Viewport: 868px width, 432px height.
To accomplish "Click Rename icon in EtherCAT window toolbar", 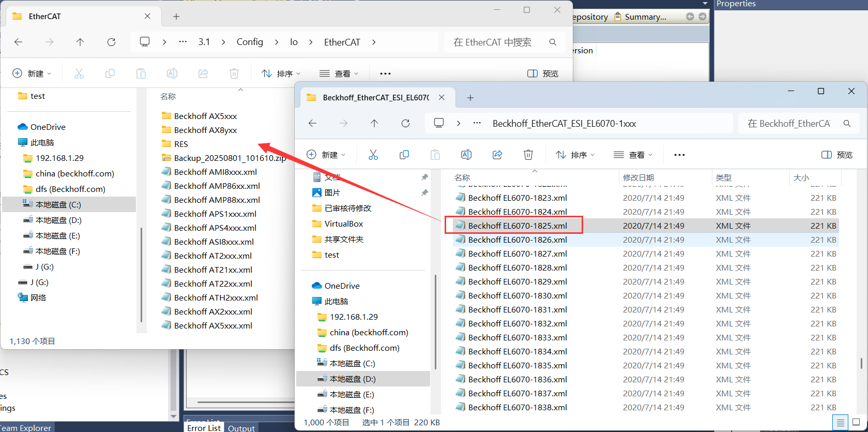I will tap(172, 73).
